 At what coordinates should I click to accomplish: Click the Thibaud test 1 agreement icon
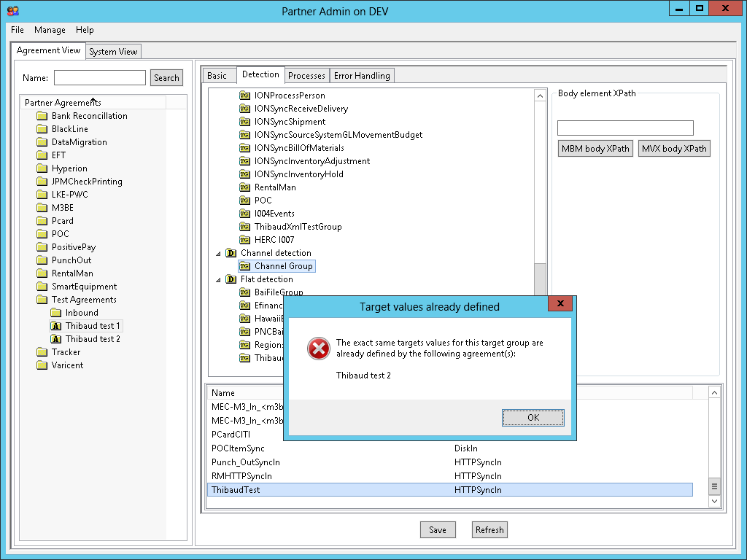[55, 326]
